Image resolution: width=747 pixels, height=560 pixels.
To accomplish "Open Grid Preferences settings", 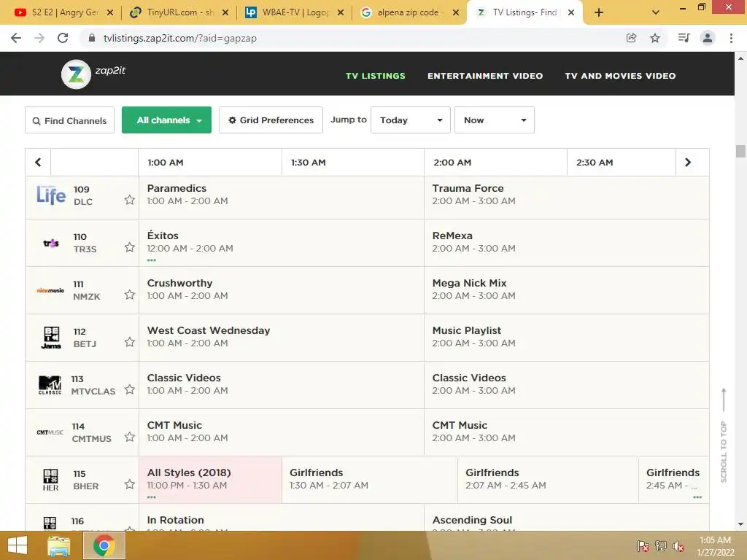I will (x=271, y=120).
